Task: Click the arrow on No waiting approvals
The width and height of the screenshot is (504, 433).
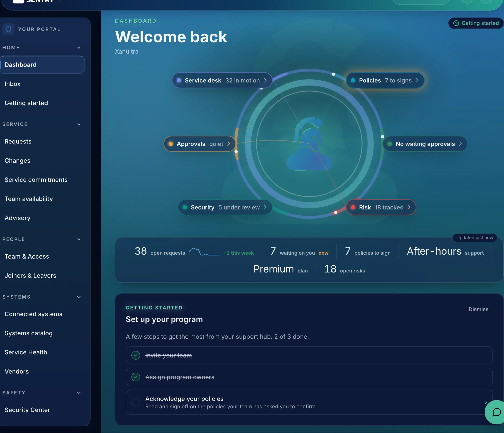Action: point(460,144)
